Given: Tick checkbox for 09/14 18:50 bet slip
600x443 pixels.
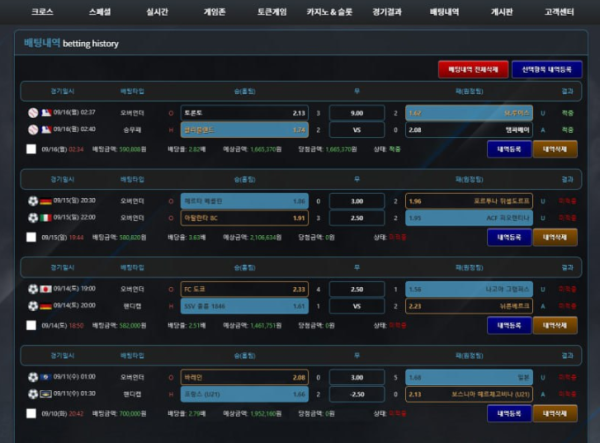Looking at the screenshot, I should pos(31,325).
